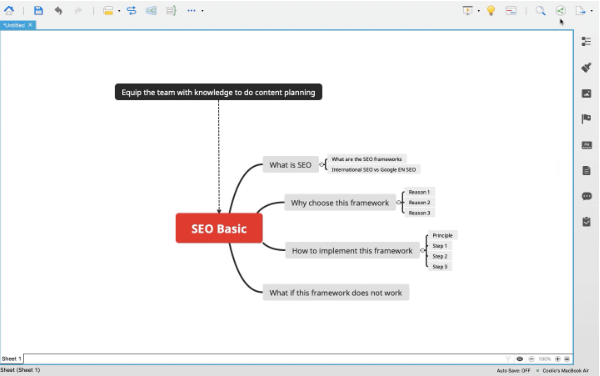The height and width of the screenshot is (376, 600).
Task: Open the lightbulb brainstorming mode
Action: pos(491,10)
